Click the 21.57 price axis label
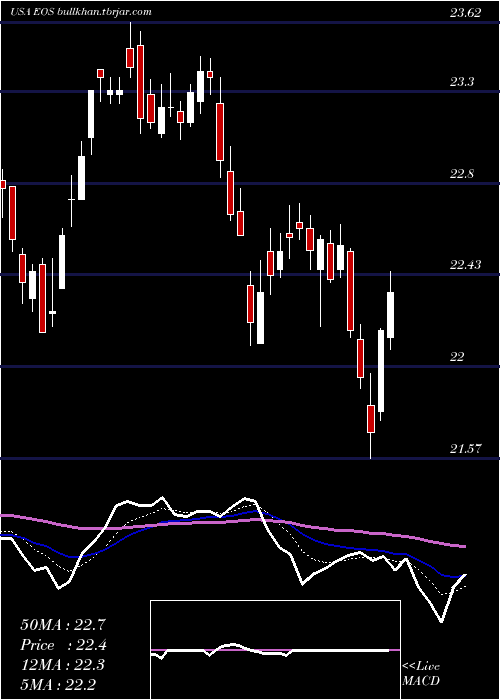This screenshot has width=500, height=700. coord(466,449)
